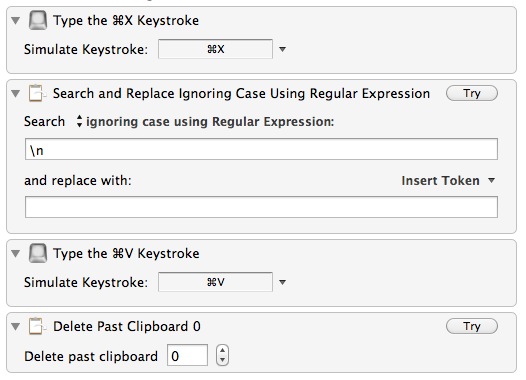Open dropdown arrow beside ⌘X keystroke field

pyautogui.click(x=282, y=49)
